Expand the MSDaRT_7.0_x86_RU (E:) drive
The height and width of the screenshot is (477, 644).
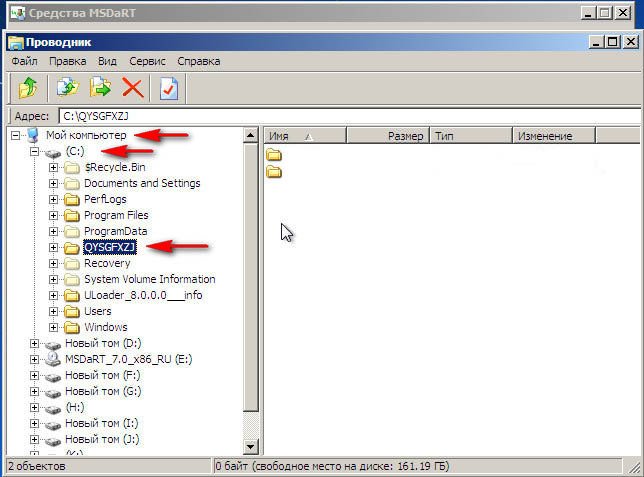(x=34, y=360)
